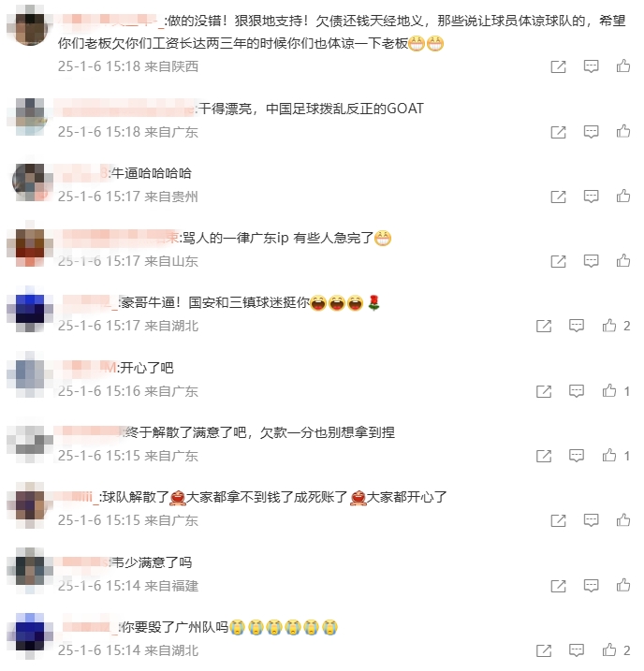The image size is (644, 671).
Task: Like the 豪哥牛逼 comment with 2 likes
Action: [x=609, y=326]
